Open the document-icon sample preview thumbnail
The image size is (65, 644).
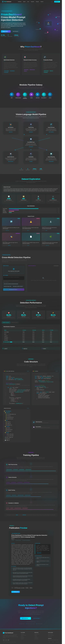click(x=31, y=237)
